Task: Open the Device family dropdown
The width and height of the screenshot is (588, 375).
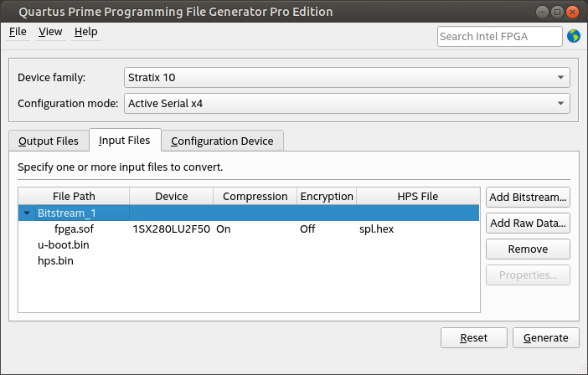Action: coord(347,78)
